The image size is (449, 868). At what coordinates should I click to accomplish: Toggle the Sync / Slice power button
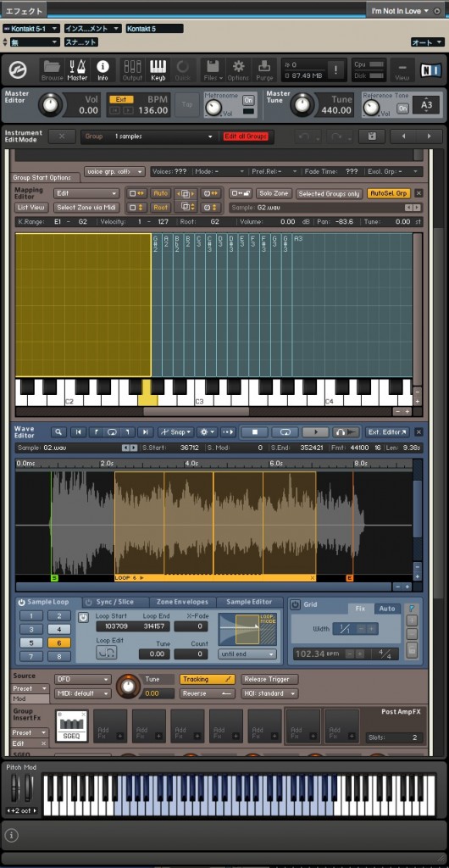tap(88, 602)
